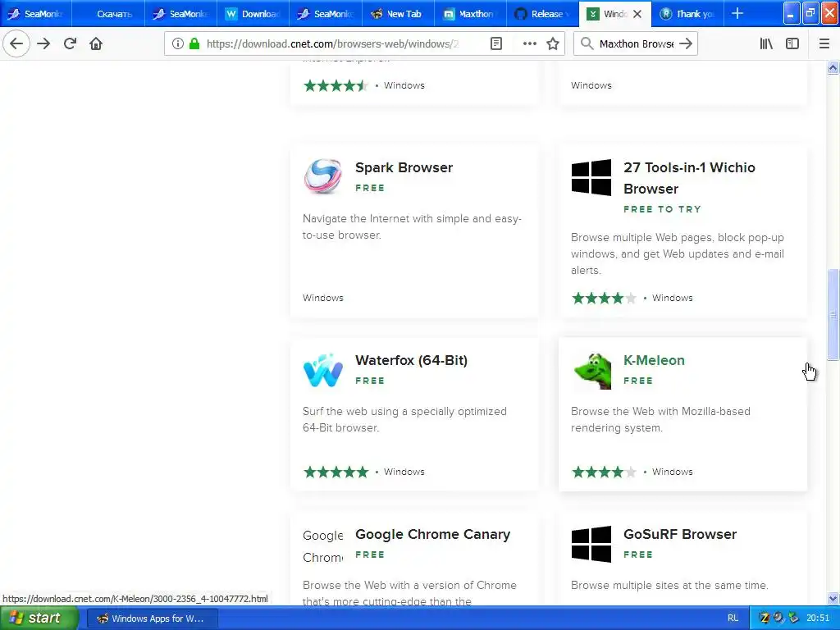Click the system tray clock 20:51
This screenshot has width=840, height=630.
coord(818,619)
